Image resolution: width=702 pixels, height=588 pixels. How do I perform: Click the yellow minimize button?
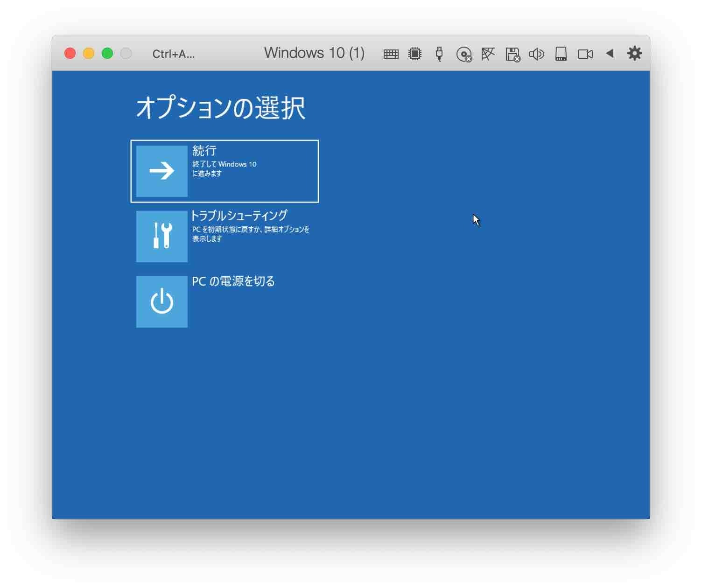click(x=89, y=53)
